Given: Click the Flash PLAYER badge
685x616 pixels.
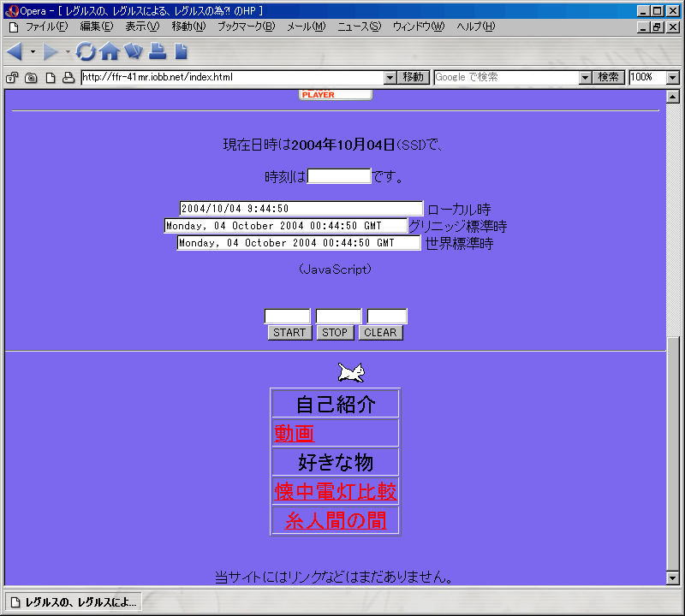Looking at the screenshot, I should 336,94.
